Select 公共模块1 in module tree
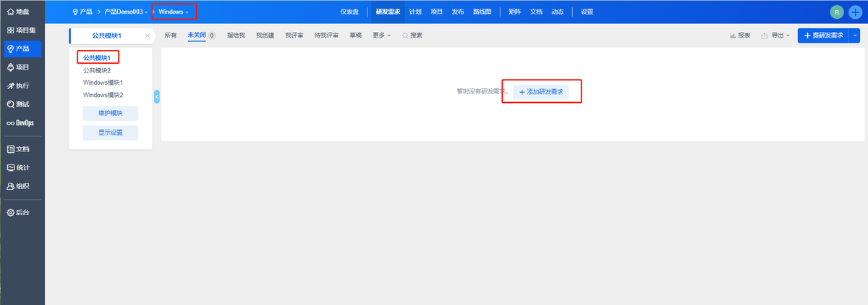Image resolution: width=868 pixels, height=305 pixels. coord(97,57)
